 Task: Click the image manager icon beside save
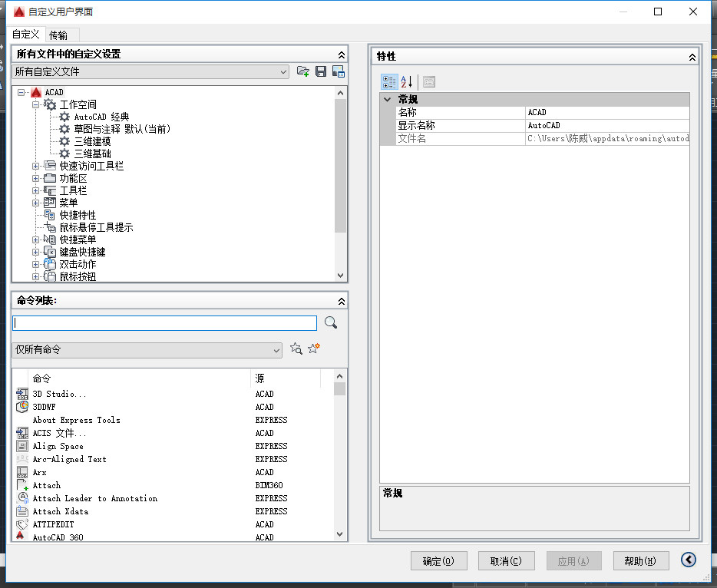(339, 71)
